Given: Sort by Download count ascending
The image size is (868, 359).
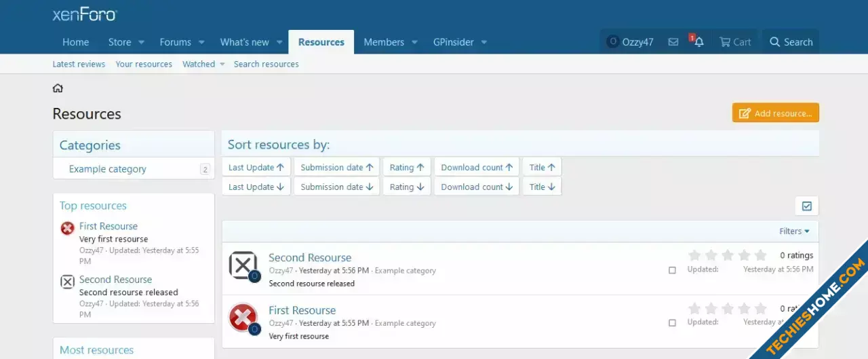Looking at the screenshot, I should [477, 167].
